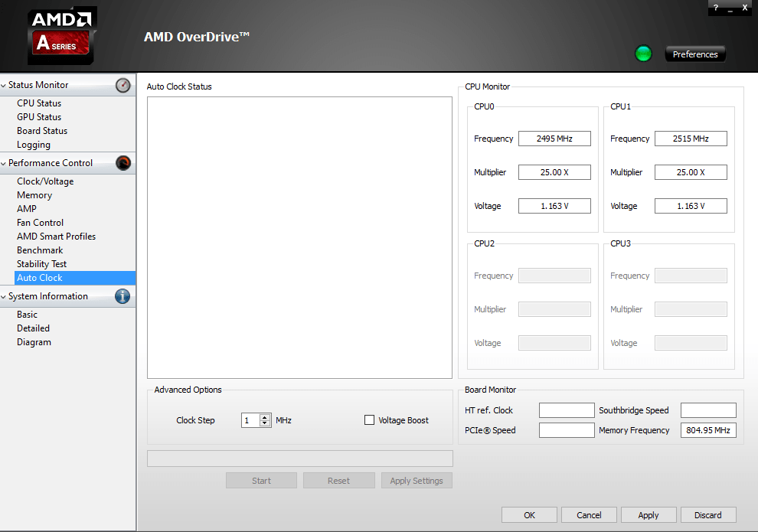Open the AMP page

(x=27, y=209)
